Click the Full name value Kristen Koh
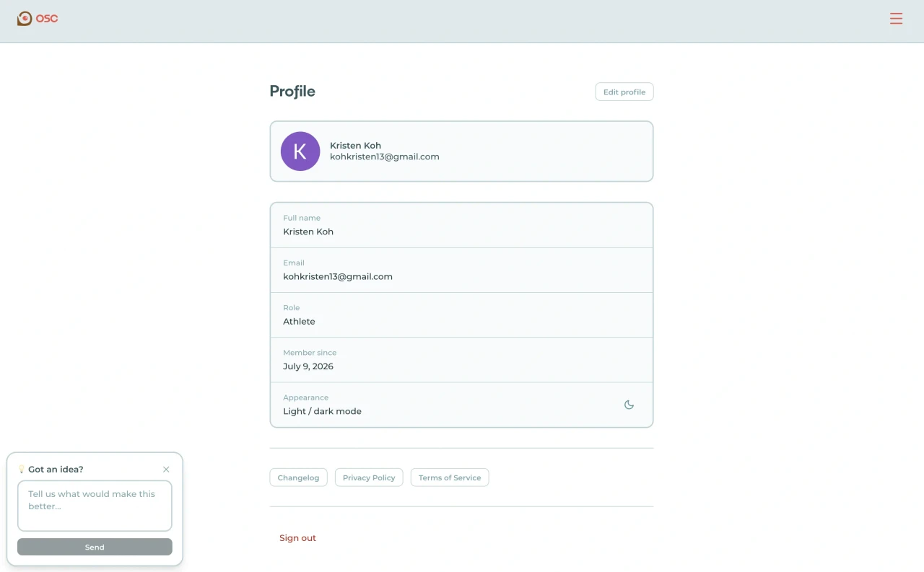The image size is (924, 572). tap(308, 232)
